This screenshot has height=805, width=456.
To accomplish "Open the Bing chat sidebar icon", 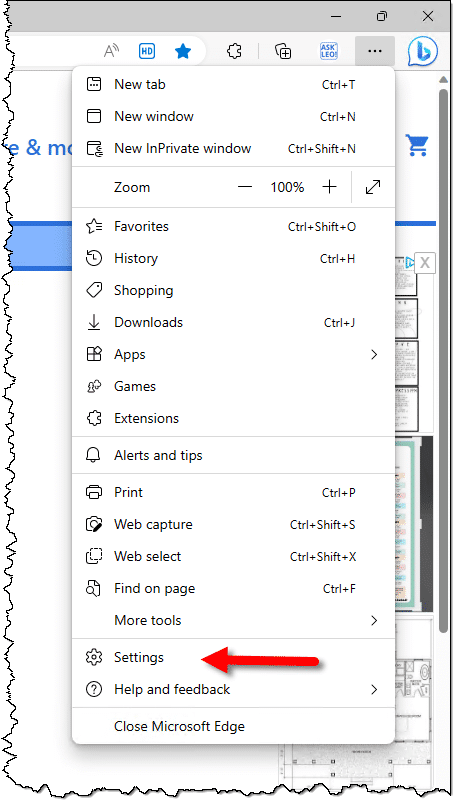I will [423, 51].
